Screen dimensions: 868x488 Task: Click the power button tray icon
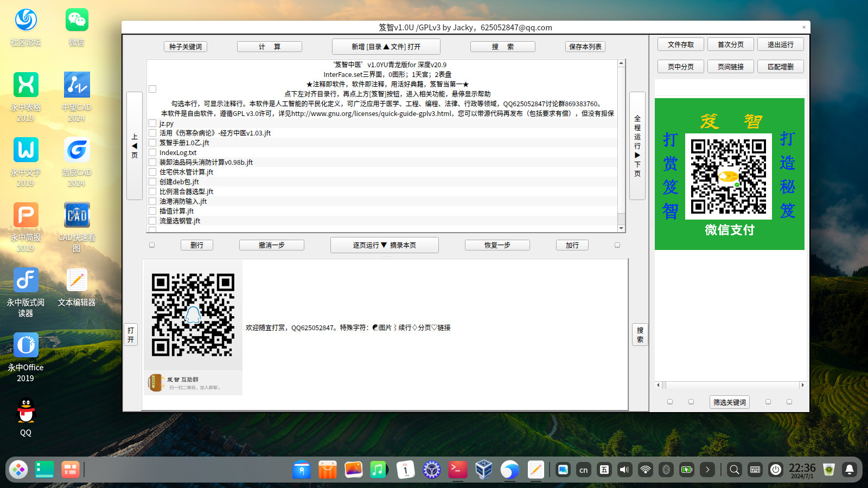[x=776, y=470]
